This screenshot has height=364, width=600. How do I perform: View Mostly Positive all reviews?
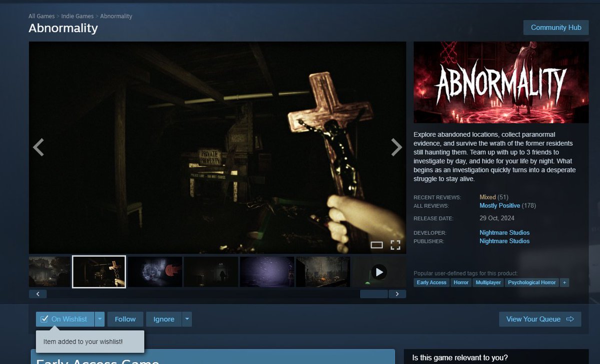click(x=500, y=205)
